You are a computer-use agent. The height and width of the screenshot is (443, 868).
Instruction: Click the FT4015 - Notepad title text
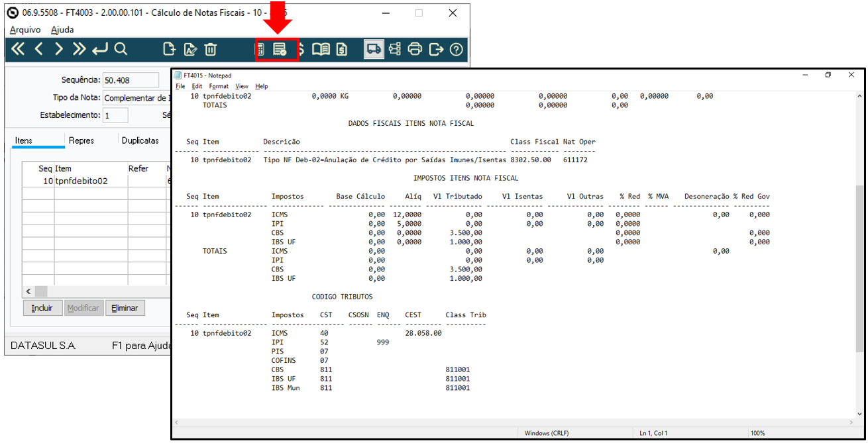tap(207, 75)
